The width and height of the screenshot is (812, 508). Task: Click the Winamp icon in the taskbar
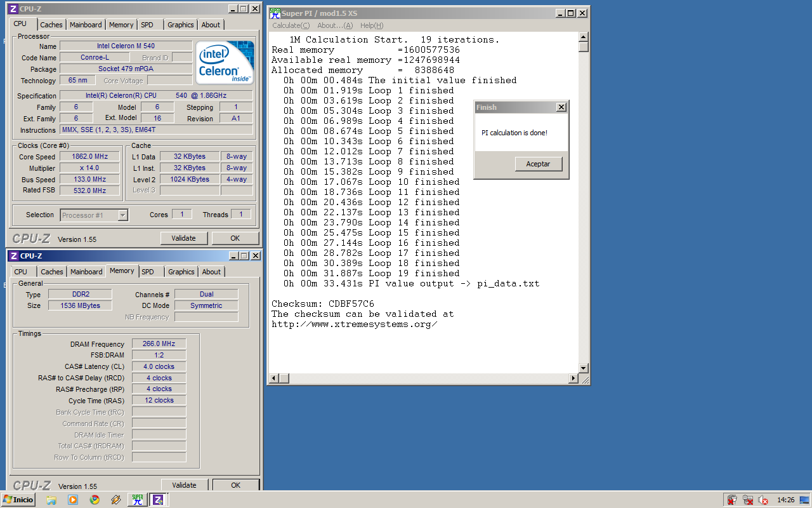[x=115, y=500]
